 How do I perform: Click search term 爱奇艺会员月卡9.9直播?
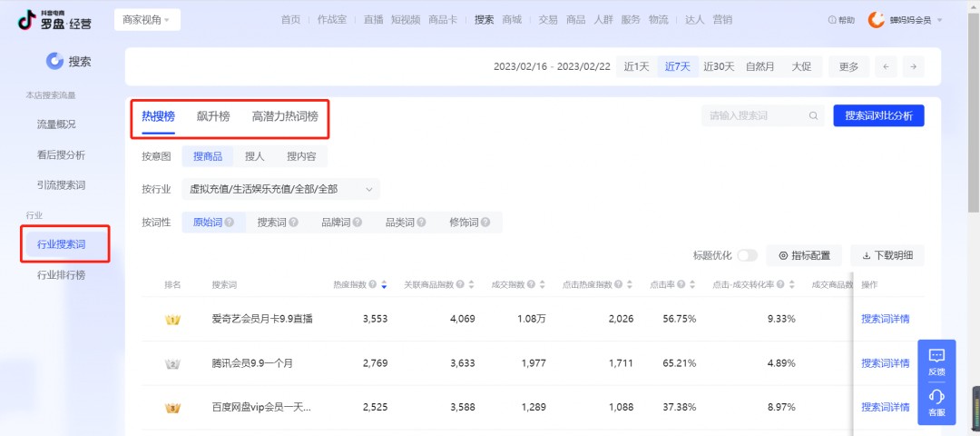coord(262,319)
